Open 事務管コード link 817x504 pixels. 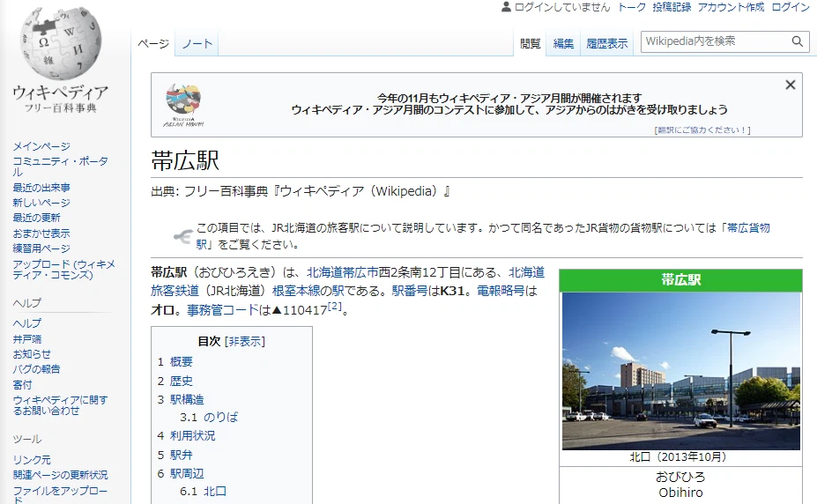(x=222, y=310)
